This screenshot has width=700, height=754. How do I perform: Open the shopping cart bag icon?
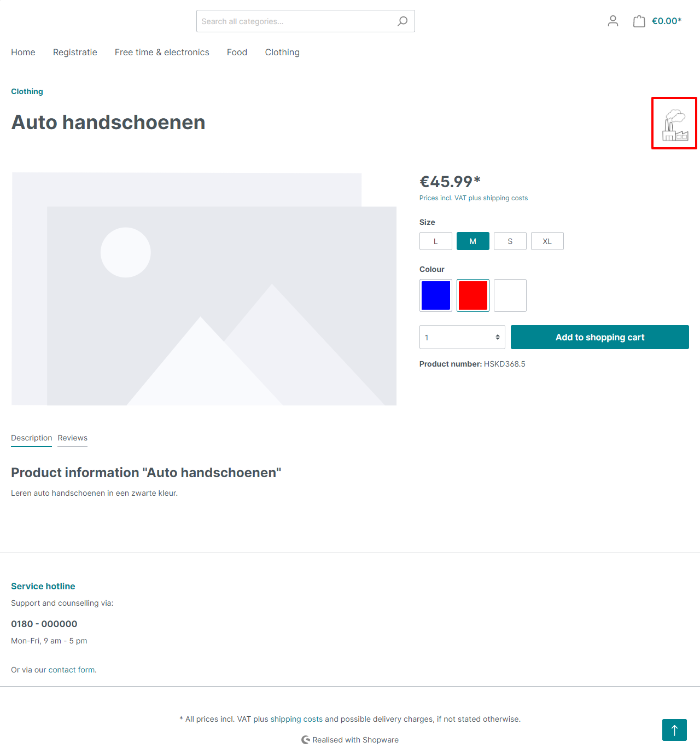pyautogui.click(x=639, y=21)
